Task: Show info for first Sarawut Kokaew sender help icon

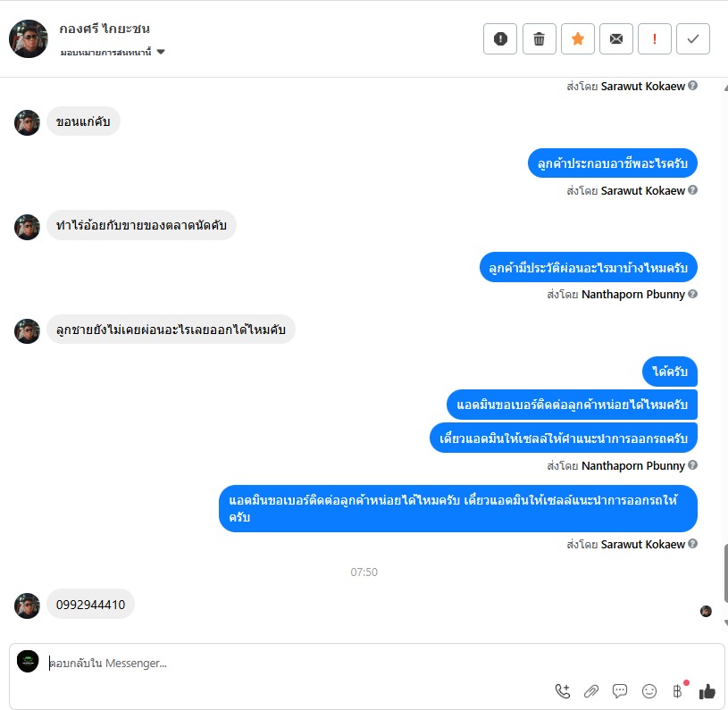Action: pos(692,86)
